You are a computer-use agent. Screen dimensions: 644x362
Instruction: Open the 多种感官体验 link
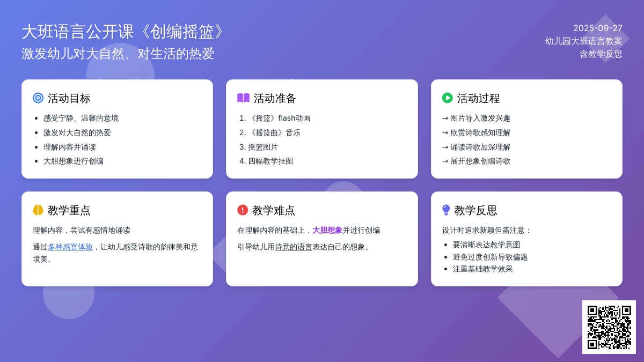click(x=70, y=247)
